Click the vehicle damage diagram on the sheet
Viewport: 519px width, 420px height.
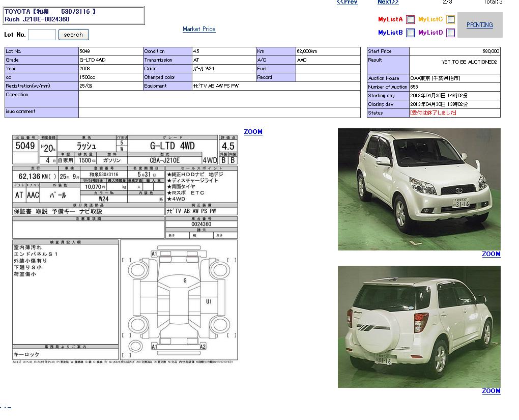point(179,300)
